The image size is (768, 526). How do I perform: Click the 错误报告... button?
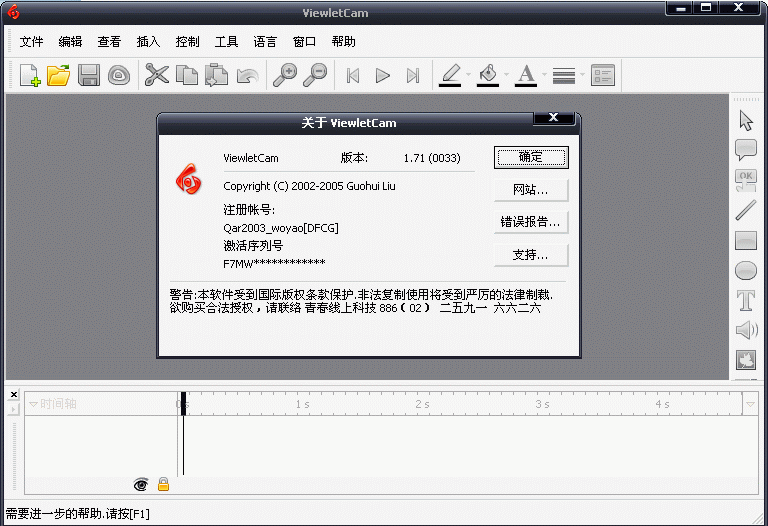click(531, 222)
